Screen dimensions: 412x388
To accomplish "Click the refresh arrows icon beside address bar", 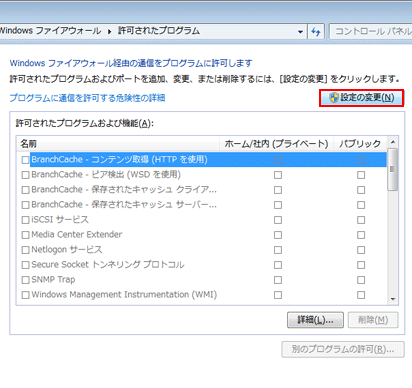I will 316,32.
